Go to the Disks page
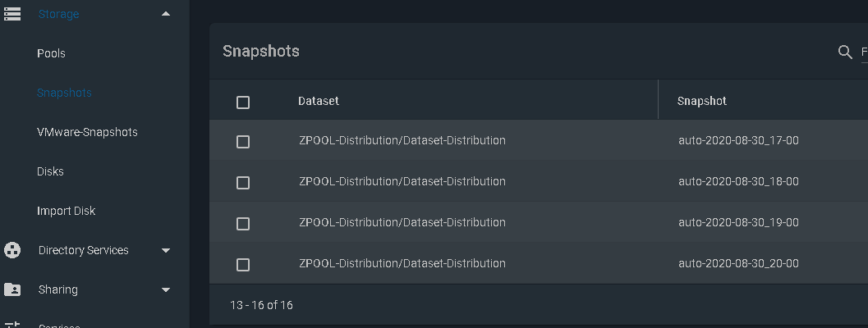The width and height of the screenshot is (868, 328). (50, 171)
